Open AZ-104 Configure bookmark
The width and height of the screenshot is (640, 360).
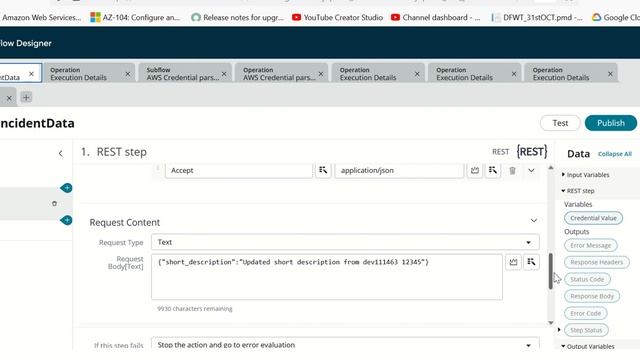[x=135, y=18]
